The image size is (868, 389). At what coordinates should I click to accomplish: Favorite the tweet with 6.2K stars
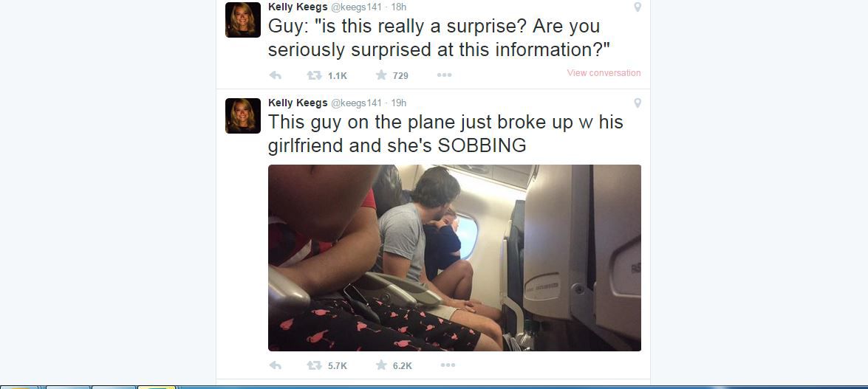pyautogui.click(x=381, y=365)
